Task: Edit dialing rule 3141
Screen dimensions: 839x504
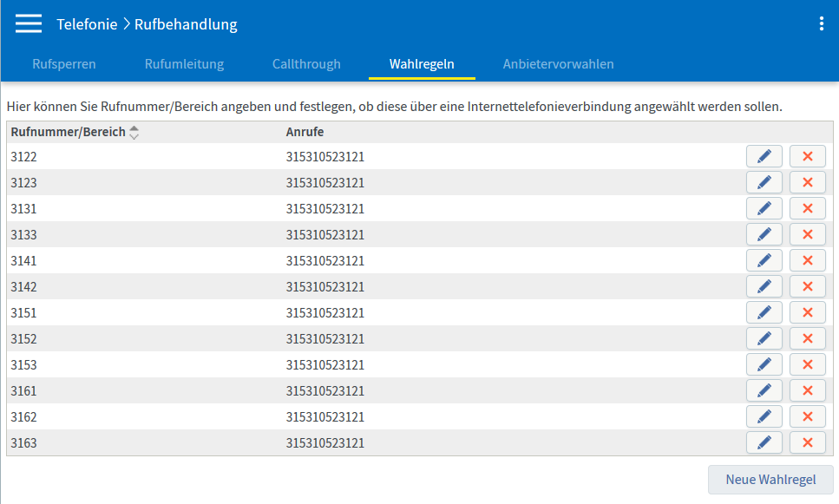Action: [x=764, y=260]
